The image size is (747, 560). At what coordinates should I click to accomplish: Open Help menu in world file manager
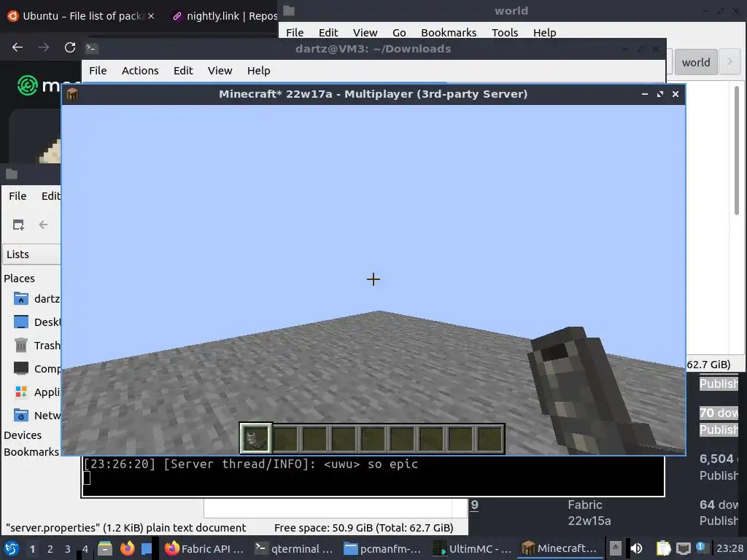coord(544,32)
